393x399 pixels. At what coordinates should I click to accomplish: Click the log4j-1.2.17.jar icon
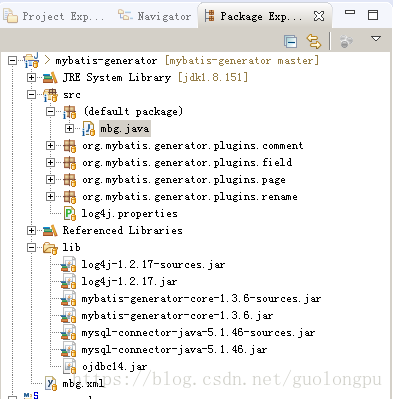[69, 282]
